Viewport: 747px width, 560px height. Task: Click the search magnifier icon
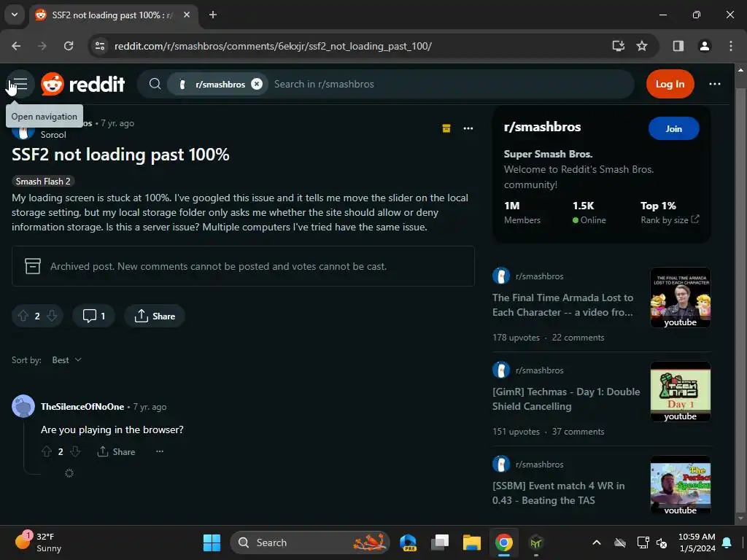(x=155, y=85)
